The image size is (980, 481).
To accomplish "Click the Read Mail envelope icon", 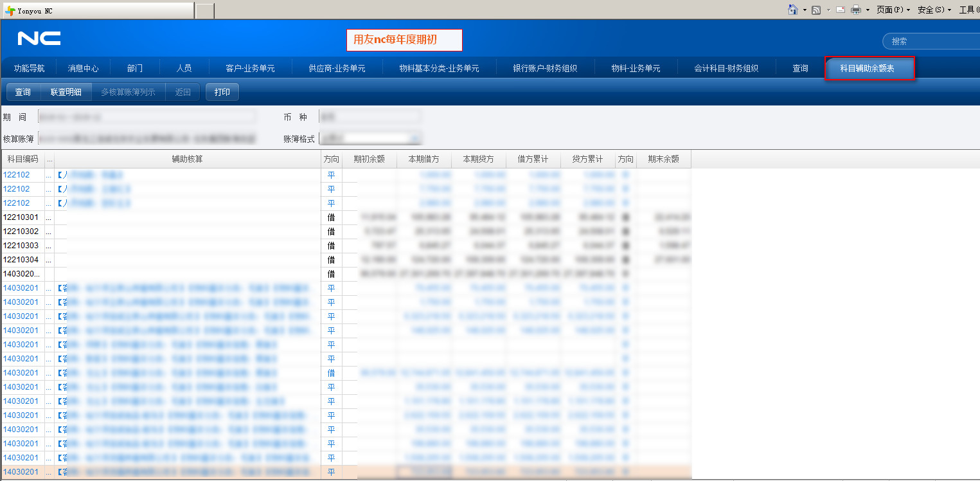I will (840, 10).
